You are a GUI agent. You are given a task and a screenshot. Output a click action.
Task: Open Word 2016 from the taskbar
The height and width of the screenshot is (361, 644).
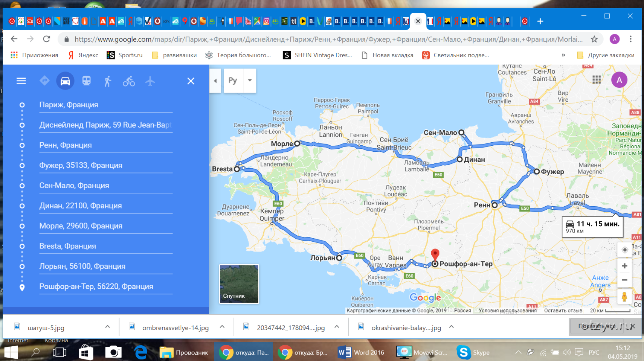[x=361, y=352]
